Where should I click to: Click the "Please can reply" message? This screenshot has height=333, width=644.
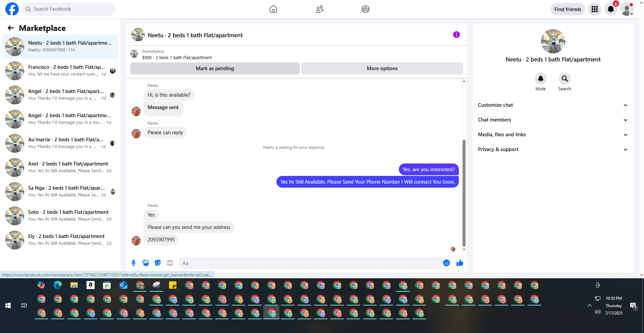pos(165,133)
